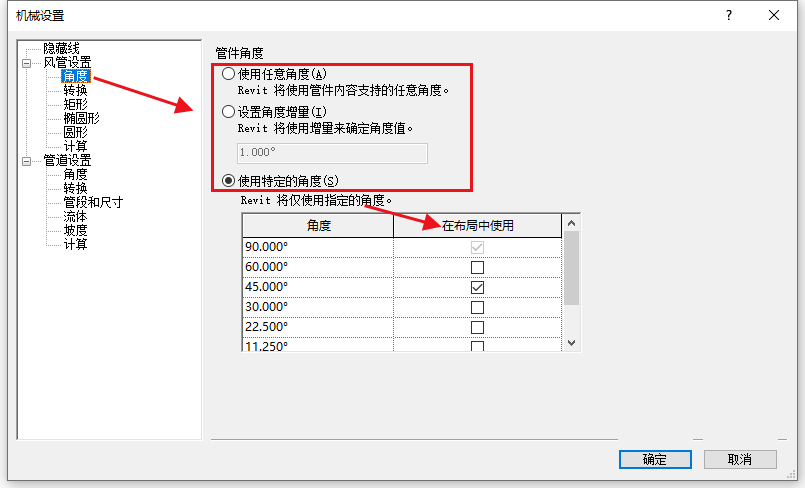Click the table scroll up arrow
The height and width of the screenshot is (488, 805).
pos(571,223)
